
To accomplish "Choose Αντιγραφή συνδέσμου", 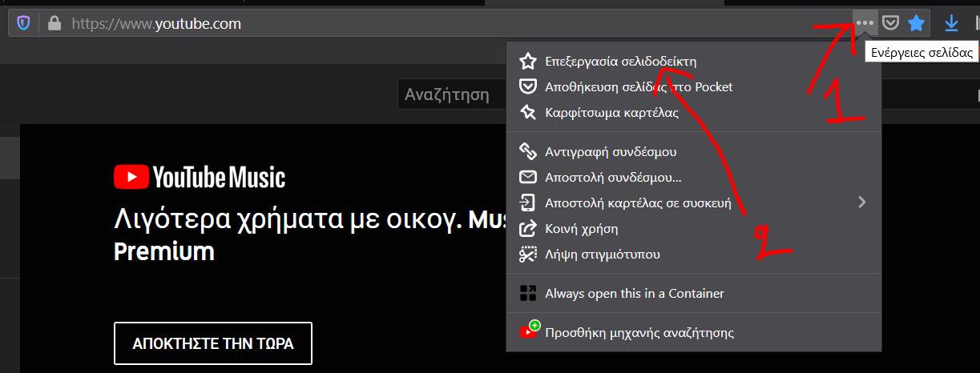I will pos(695,151).
